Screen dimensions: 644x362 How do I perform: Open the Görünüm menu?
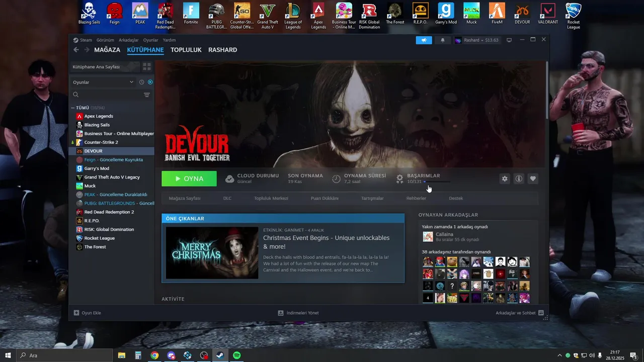tap(105, 40)
